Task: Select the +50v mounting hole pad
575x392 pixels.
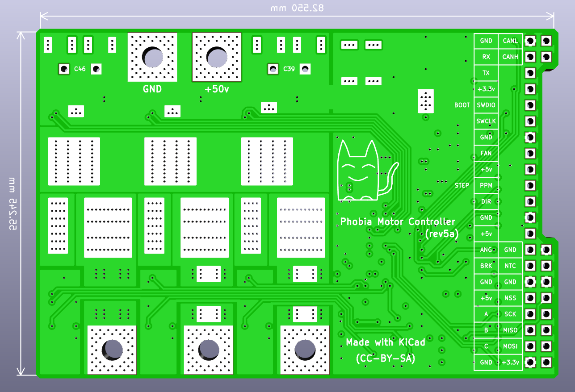Action: pyautogui.click(x=217, y=57)
